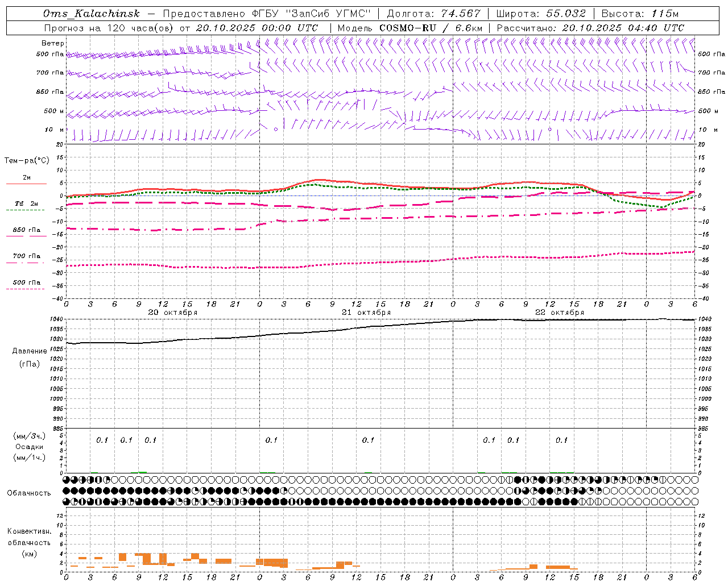Click the '(мм/3ч.)' precipitation unit label

click(x=30, y=436)
